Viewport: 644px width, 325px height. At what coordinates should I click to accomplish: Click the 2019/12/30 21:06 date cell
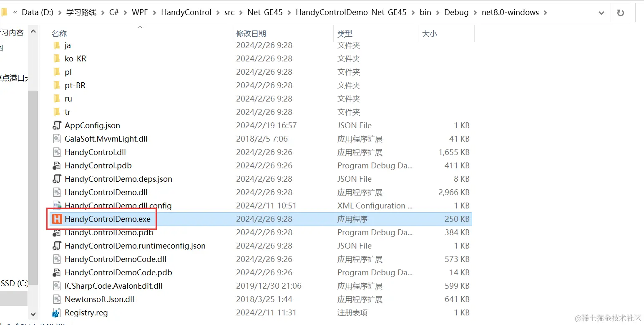point(269,286)
